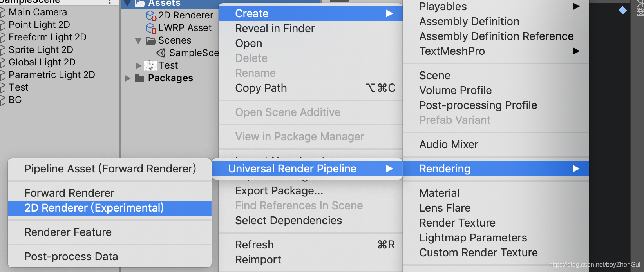Open the Playables submenu arrow

tap(576, 6)
